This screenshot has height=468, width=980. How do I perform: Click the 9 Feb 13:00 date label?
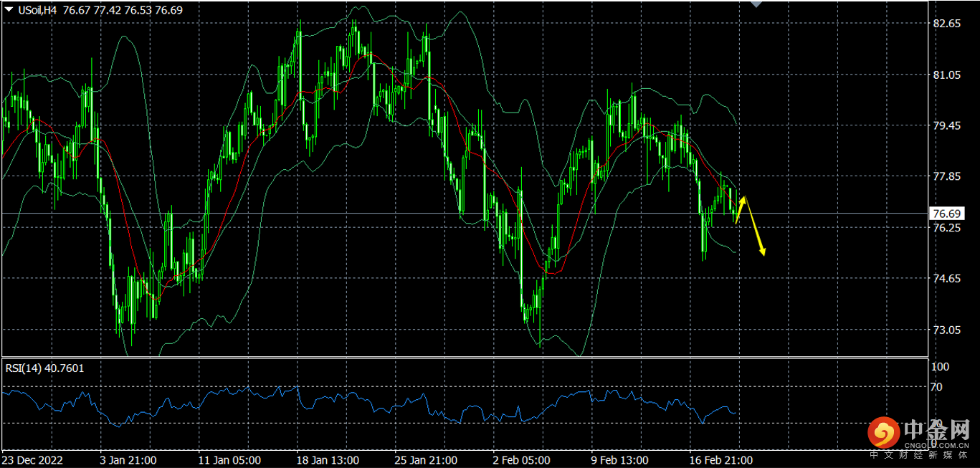pyautogui.click(x=619, y=460)
